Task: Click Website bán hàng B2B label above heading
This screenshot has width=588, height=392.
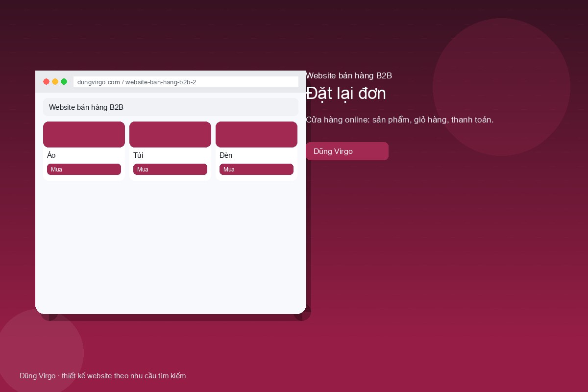Action: tap(349, 75)
